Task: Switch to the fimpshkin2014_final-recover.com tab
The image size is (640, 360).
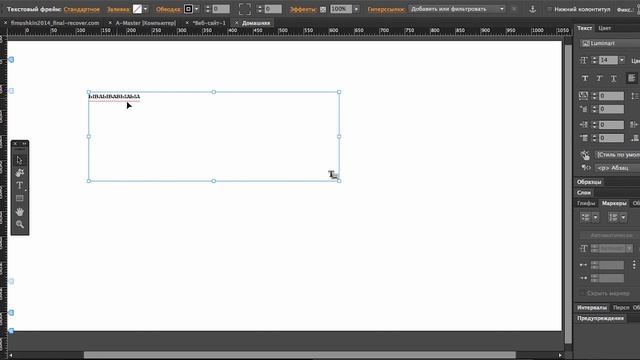Action: pos(55,23)
